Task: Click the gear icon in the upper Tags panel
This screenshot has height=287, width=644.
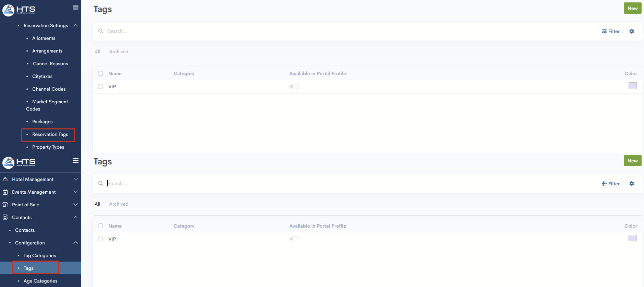Action: coord(631,31)
